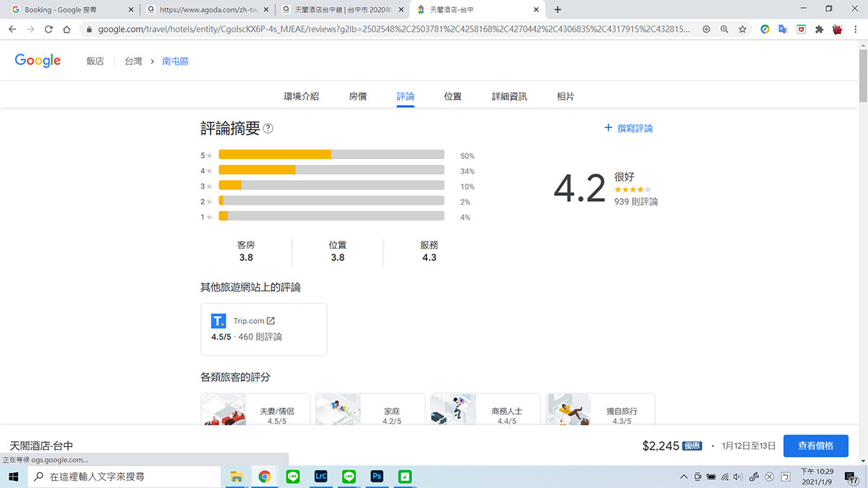Click the Google logo
This screenshot has height=488, width=868.
[x=38, y=61]
